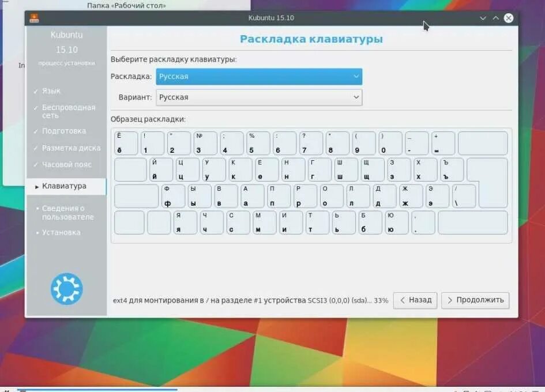
Task: Click the Продолжить button
Action: pyautogui.click(x=475, y=300)
